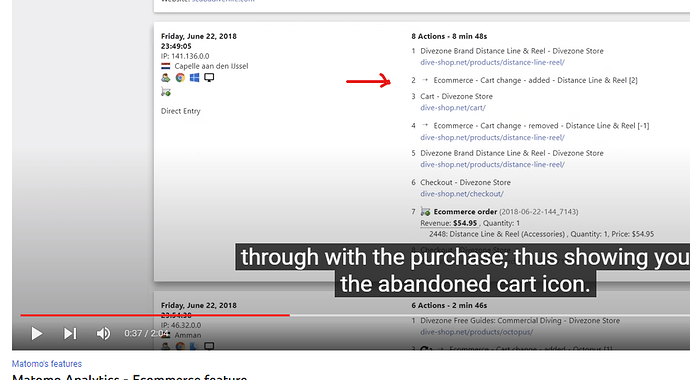
Task: Skip to next video
Action: 70,333
